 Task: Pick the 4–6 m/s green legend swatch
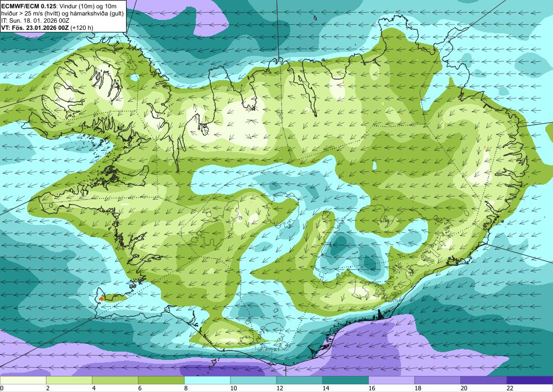(x=115, y=380)
